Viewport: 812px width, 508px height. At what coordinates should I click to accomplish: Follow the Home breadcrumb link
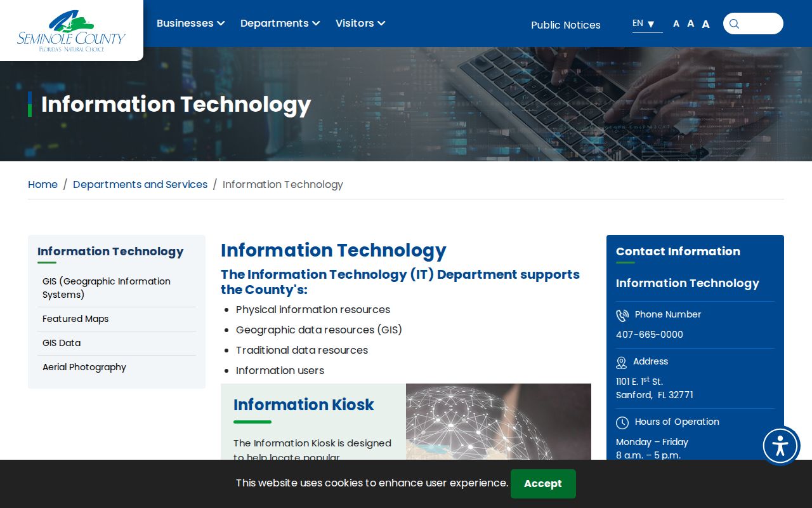(x=43, y=184)
